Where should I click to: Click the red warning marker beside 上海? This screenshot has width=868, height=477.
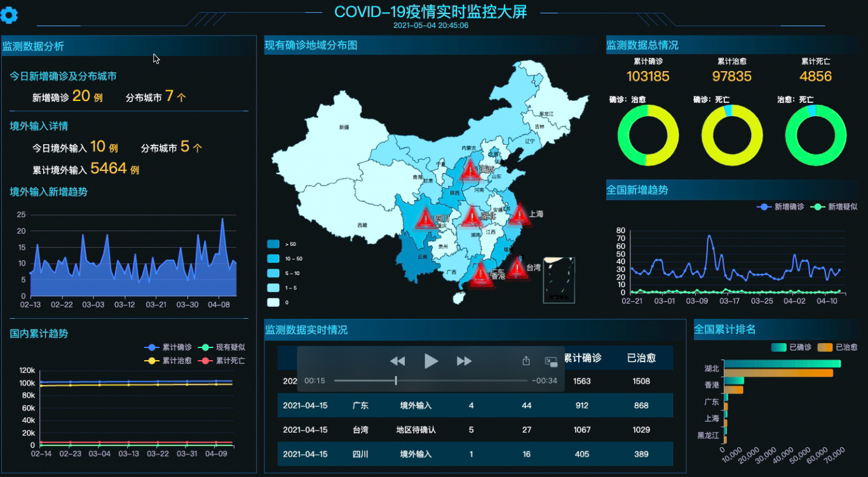[519, 215]
